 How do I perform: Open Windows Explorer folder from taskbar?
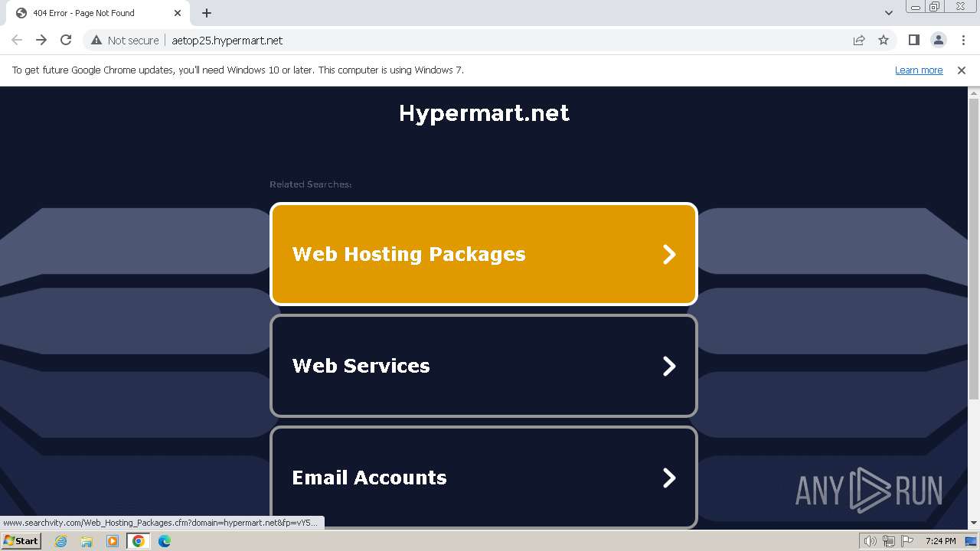click(87, 541)
